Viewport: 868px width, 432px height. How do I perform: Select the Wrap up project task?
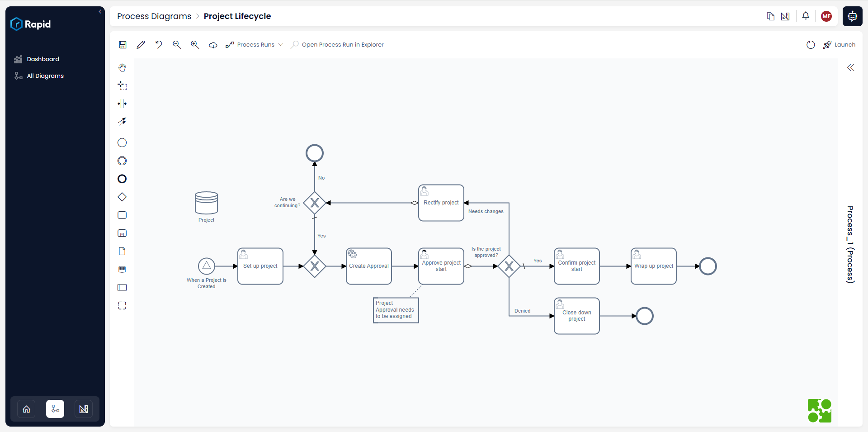(x=654, y=266)
